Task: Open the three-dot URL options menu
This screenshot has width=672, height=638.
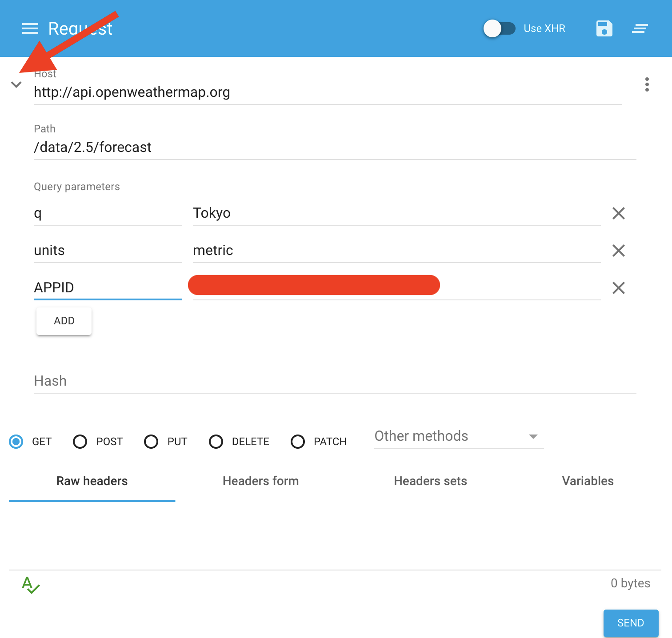Action: coord(647,84)
